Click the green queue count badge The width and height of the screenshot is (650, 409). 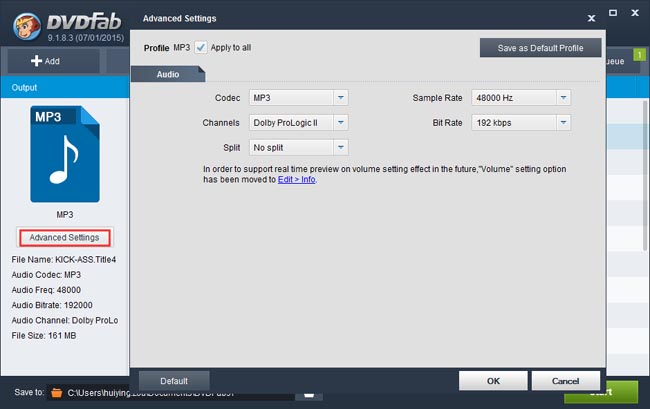coord(639,52)
